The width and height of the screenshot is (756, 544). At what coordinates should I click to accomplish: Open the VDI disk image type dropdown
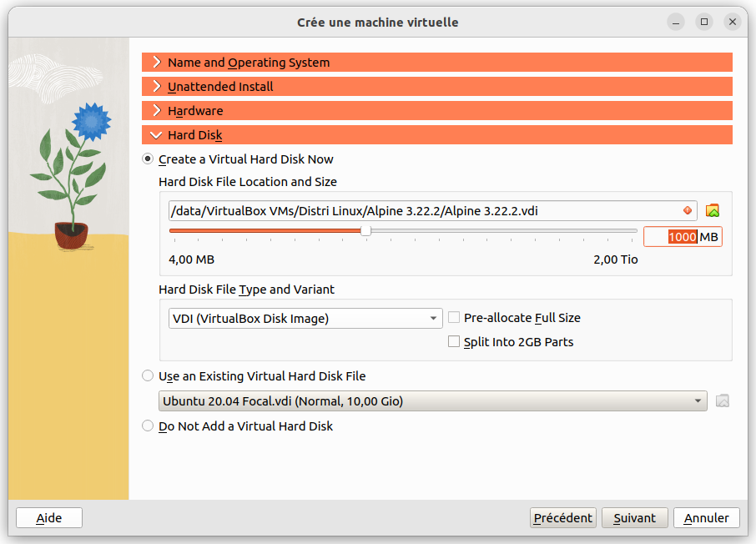pyautogui.click(x=305, y=319)
